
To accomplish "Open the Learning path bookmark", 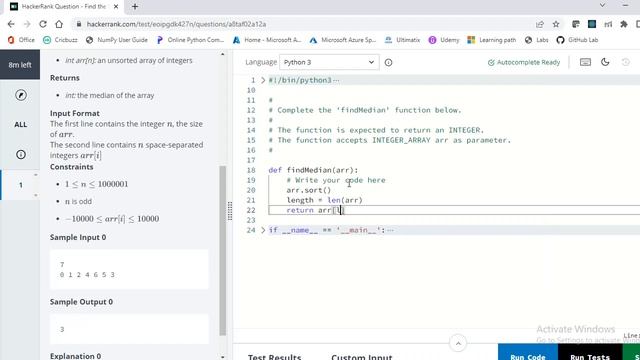I will (492, 40).
